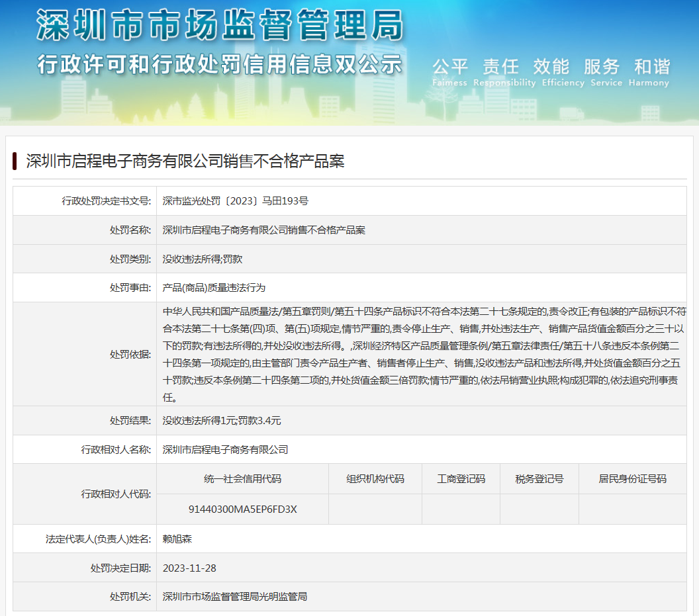Select the label 处罚事由

pyautogui.click(x=130, y=288)
